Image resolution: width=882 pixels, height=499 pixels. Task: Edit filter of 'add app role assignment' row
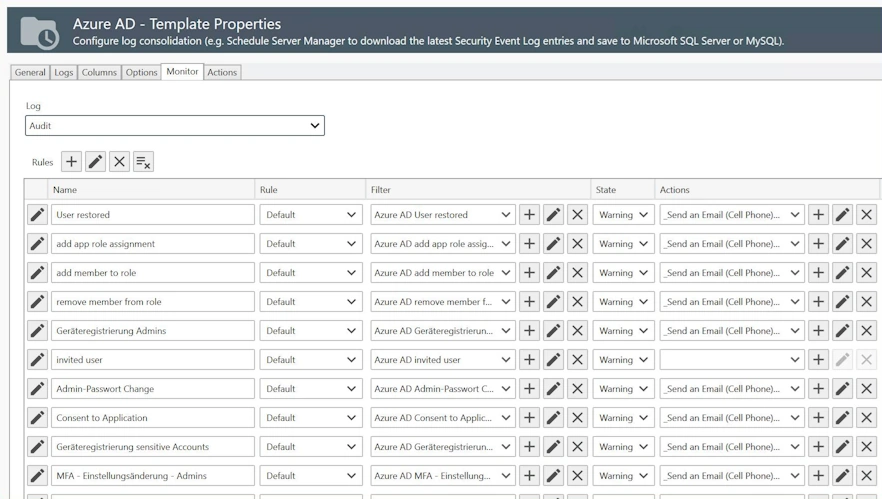554,244
